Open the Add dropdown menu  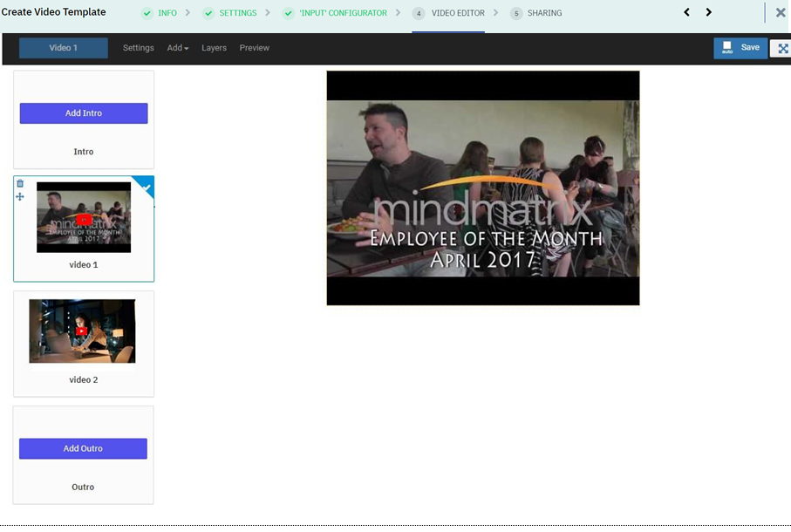[x=178, y=48]
